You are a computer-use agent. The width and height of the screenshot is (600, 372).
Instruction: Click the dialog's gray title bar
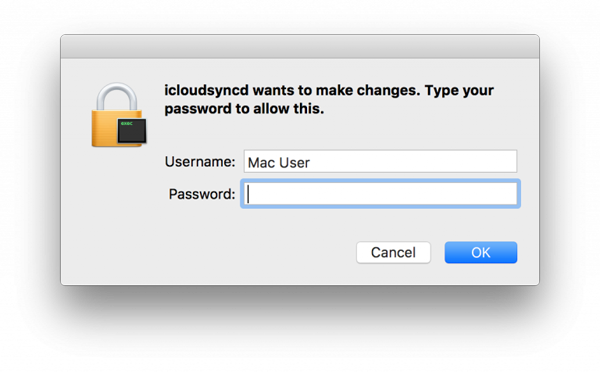pyautogui.click(x=300, y=47)
